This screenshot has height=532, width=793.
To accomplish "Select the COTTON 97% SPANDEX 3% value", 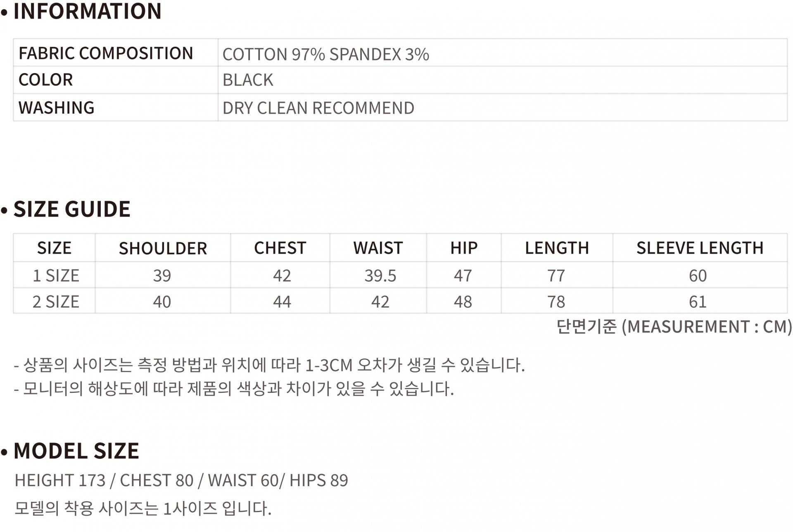I will pos(325,54).
